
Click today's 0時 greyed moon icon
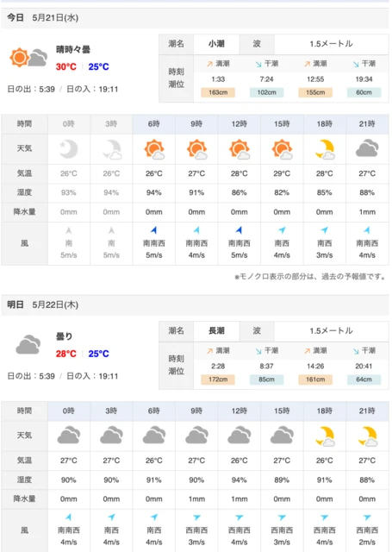point(69,149)
